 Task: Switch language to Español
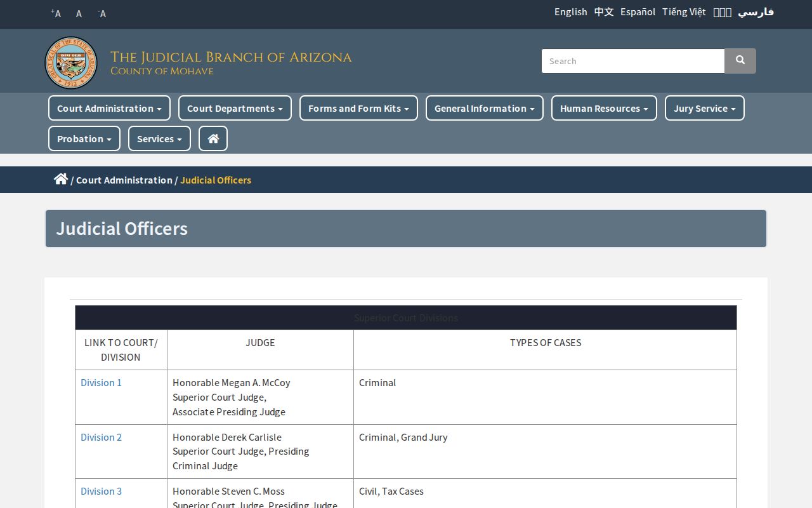pos(638,12)
